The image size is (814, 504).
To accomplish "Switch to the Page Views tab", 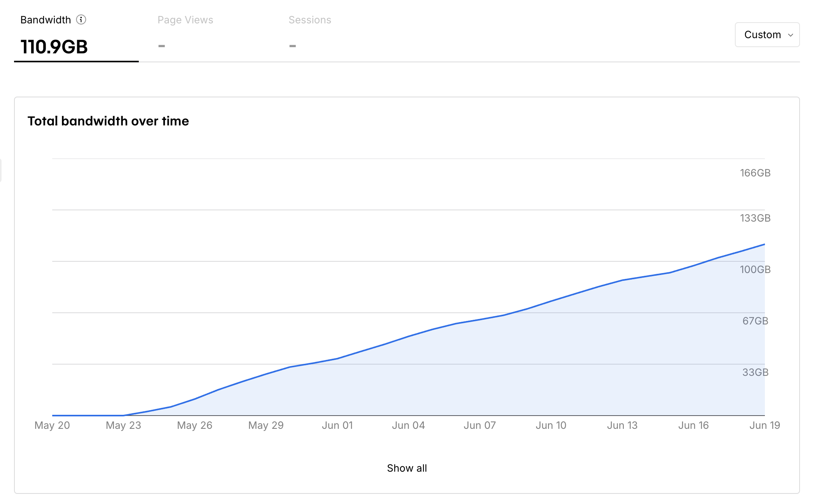I will (x=185, y=20).
